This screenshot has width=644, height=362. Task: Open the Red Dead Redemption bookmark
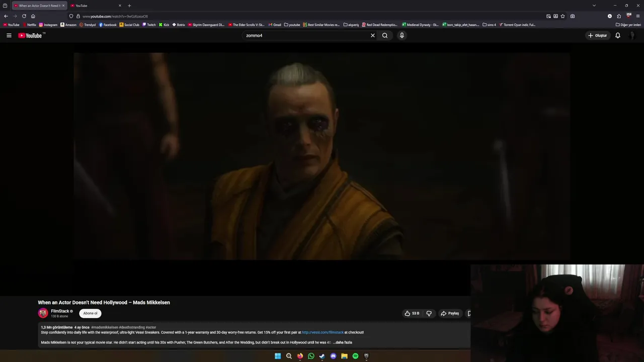click(x=380, y=25)
